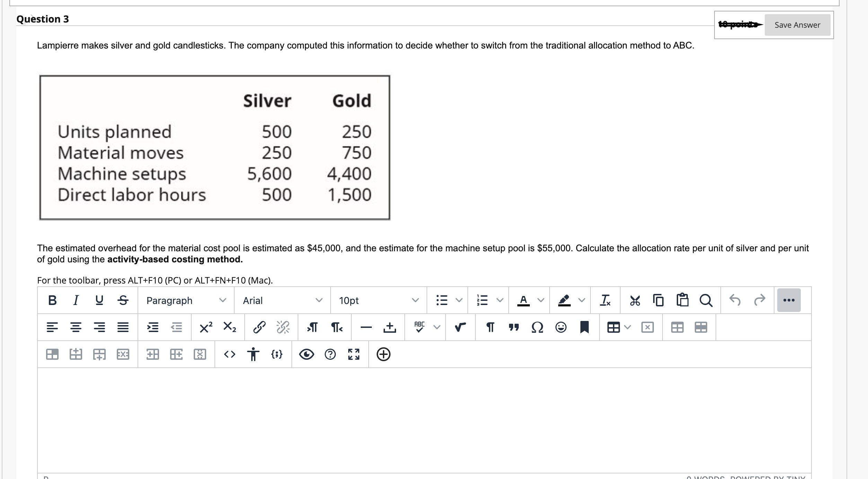Click the cut scissors icon
This screenshot has height=479, width=868.
pos(635,300)
